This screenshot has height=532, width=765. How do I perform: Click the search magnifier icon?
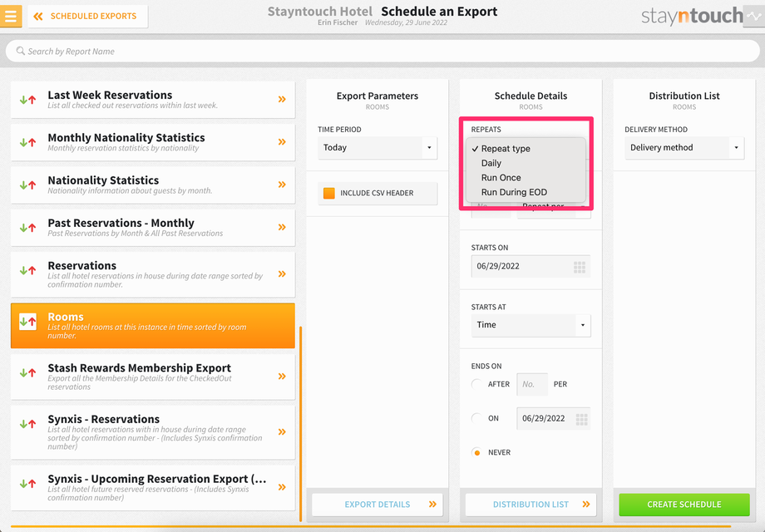[x=20, y=51]
